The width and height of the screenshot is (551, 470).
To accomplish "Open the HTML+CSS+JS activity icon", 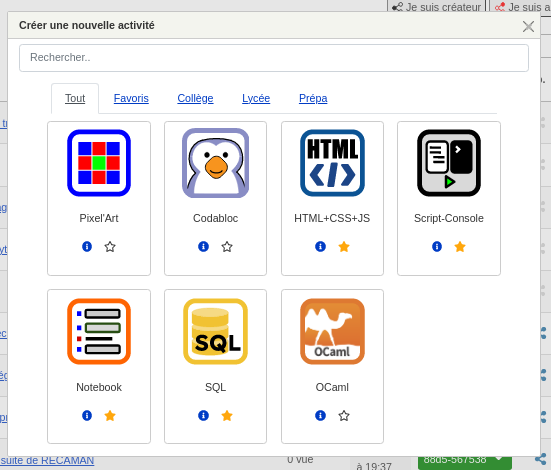I will [332, 163].
